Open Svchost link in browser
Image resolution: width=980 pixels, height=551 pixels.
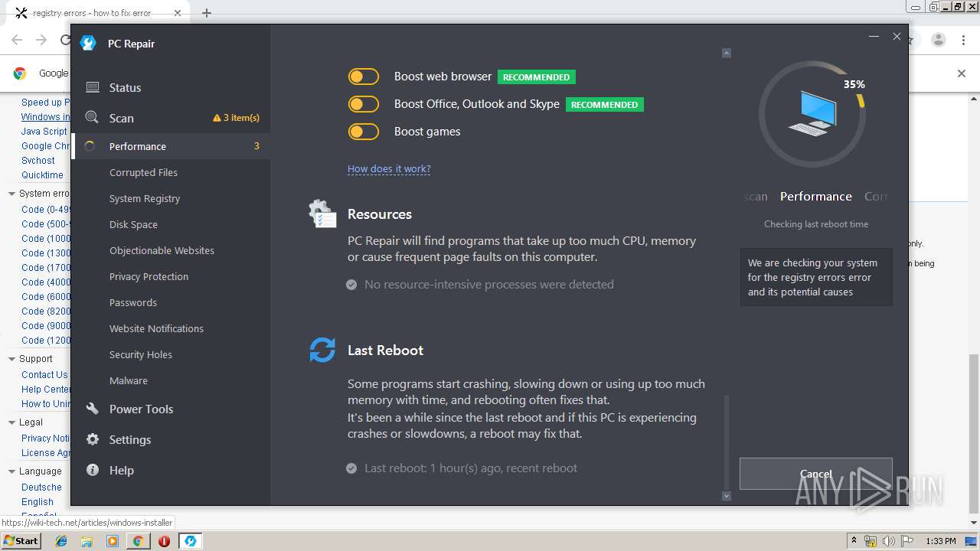coord(38,161)
